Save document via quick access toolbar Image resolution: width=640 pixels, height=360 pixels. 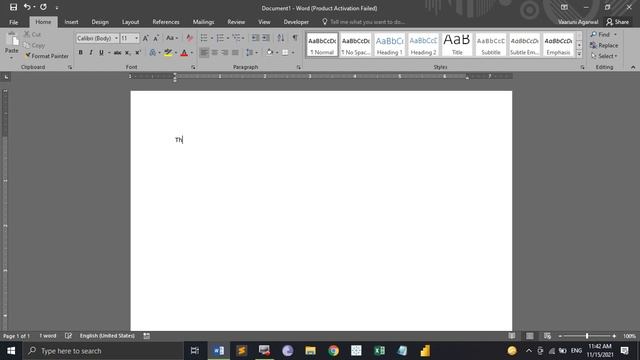(13, 7)
